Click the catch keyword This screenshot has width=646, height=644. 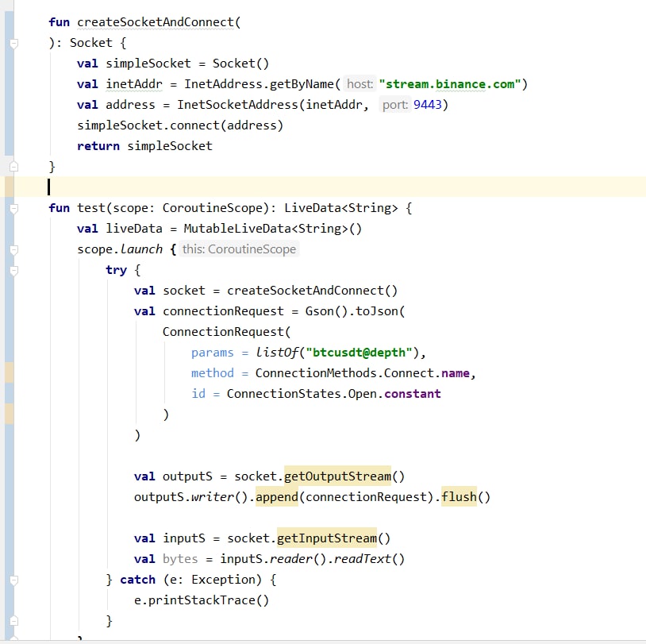137,579
